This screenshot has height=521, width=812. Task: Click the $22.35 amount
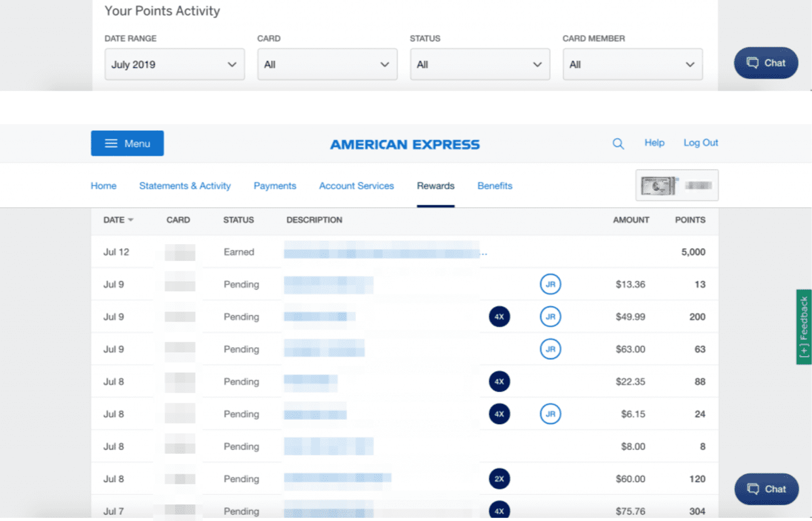tap(630, 382)
